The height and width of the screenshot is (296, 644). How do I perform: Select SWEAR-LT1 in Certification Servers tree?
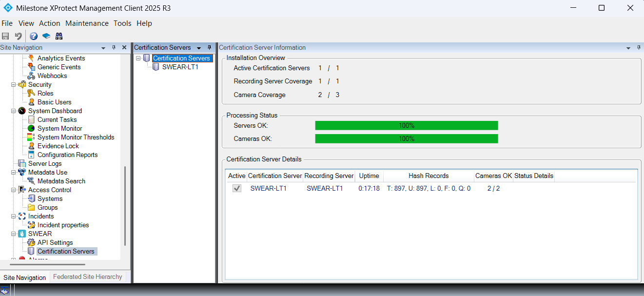tap(180, 67)
